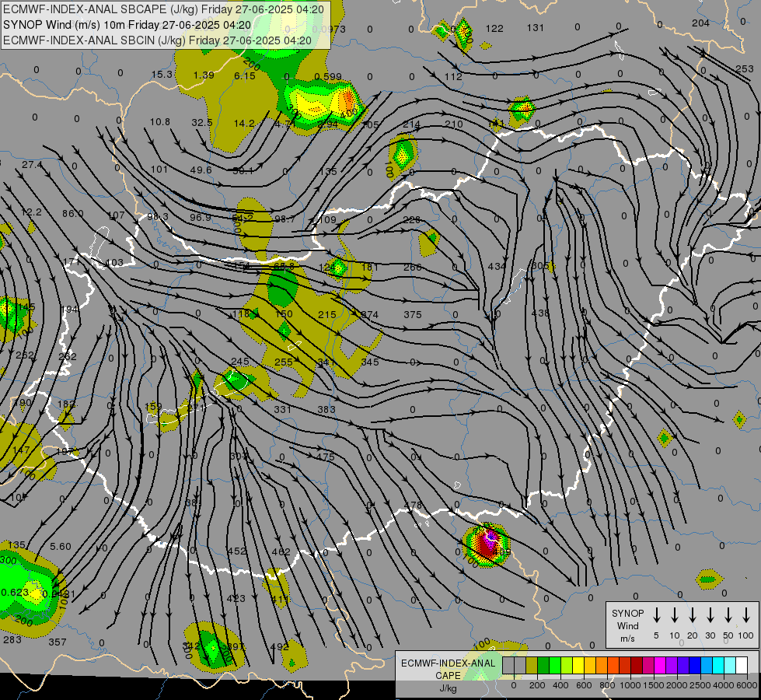
Task: Pick the white swatch at colorbar end
Action: click(742, 665)
